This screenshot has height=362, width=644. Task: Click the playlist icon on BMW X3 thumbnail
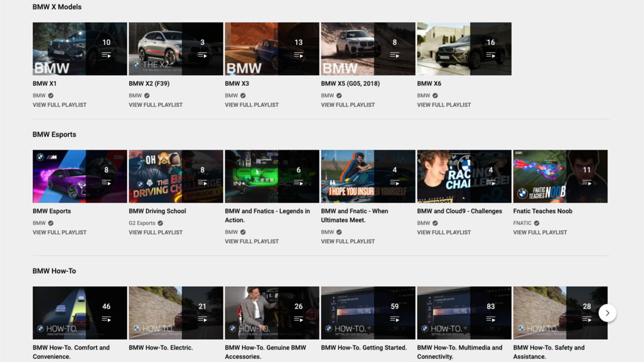pos(299,55)
